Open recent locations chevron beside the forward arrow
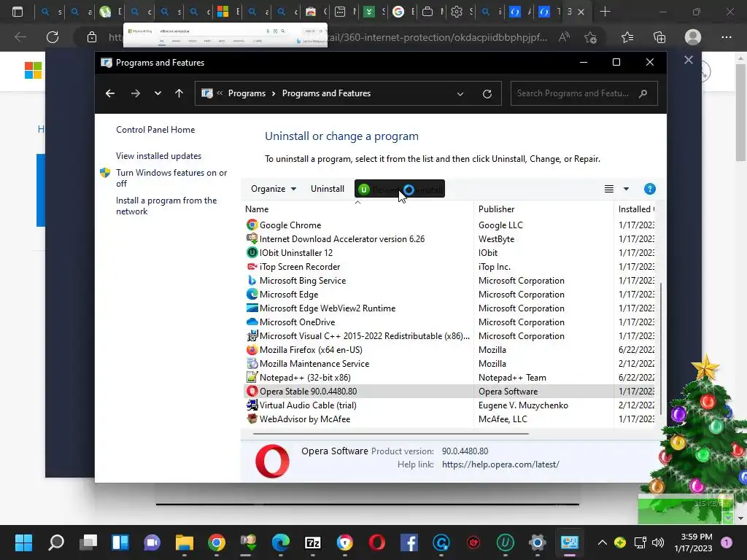747x560 pixels. [x=158, y=93]
